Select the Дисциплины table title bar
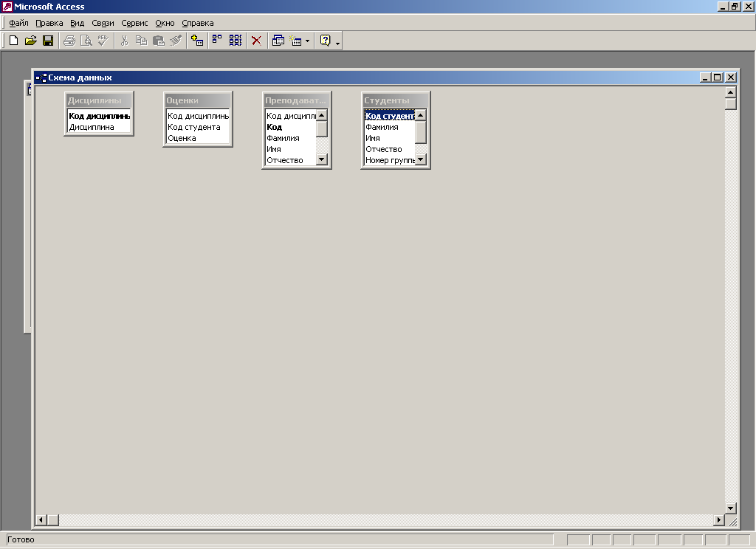 pos(99,100)
